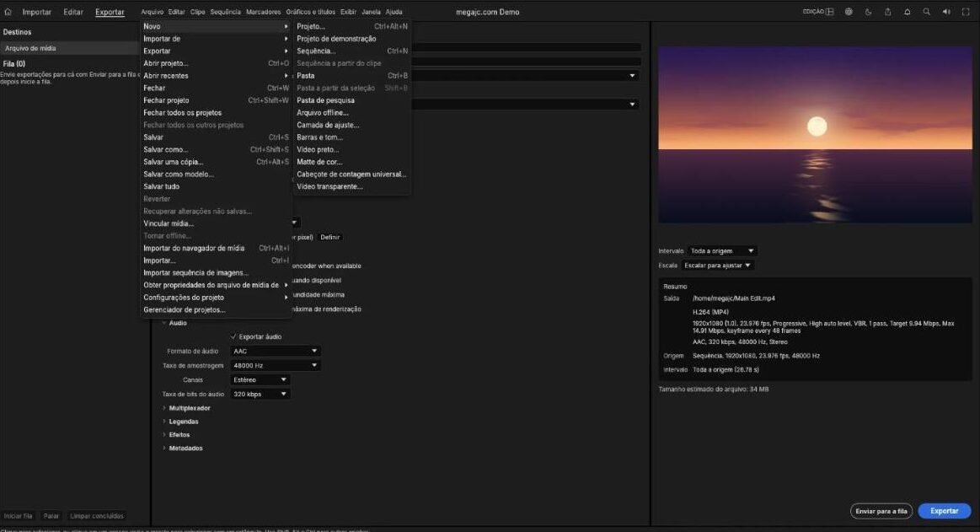This screenshot has width=980, height=532.
Task: Choose Pasta de pesquisa in submenu
Action: tap(352, 100)
